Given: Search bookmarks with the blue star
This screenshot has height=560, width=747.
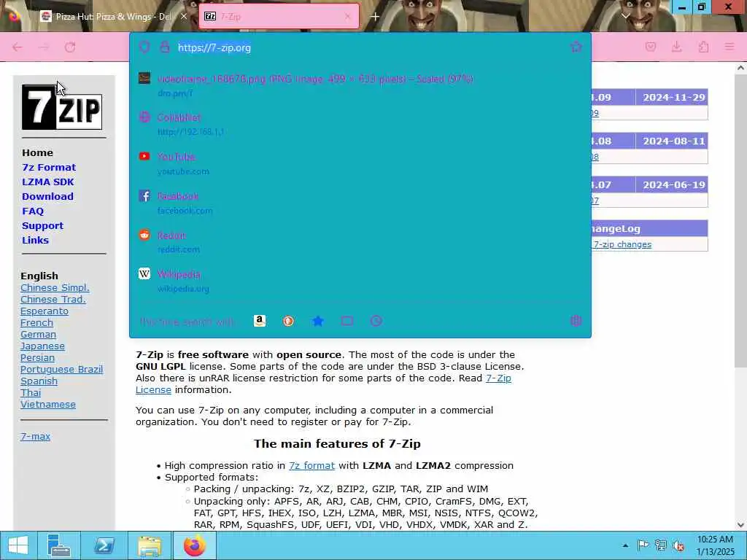Looking at the screenshot, I should 318,321.
